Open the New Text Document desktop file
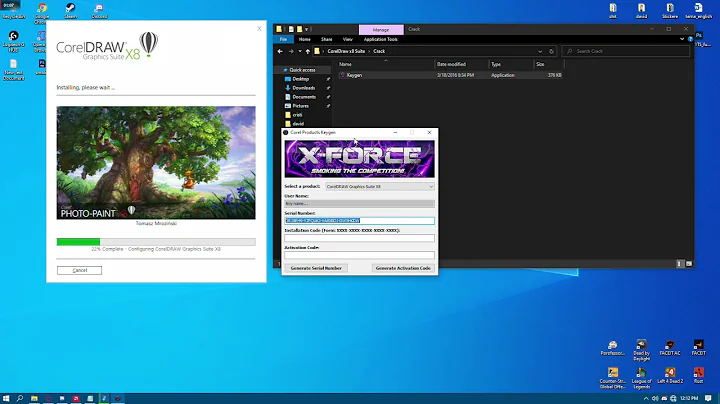This screenshot has width=720, height=404. [x=13, y=69]
